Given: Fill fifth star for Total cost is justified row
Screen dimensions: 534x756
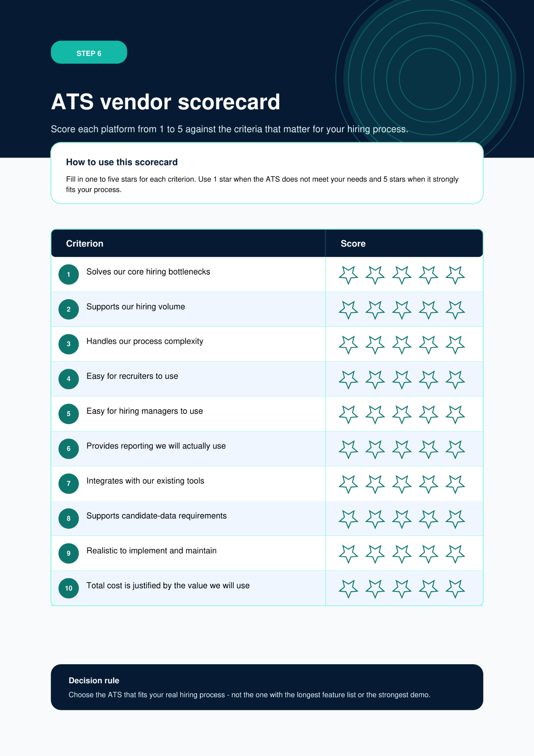Looking at the screenshot, I should (x=455, y=589).
